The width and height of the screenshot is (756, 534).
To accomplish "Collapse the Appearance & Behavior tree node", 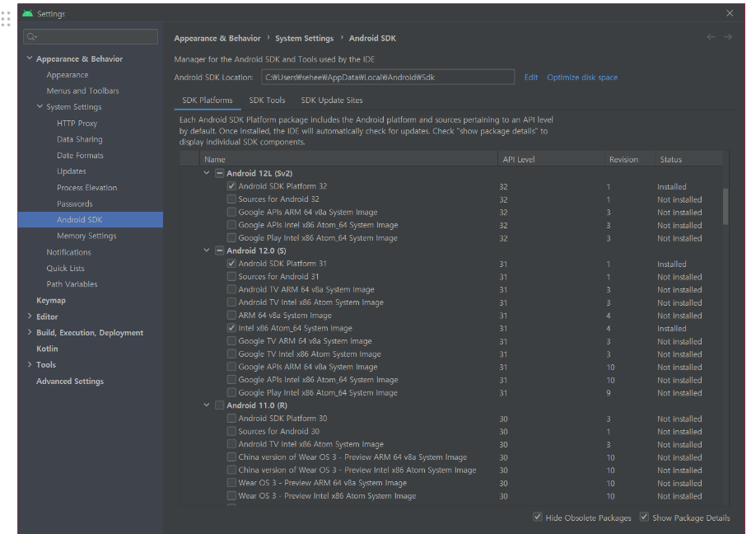I will point(30,59).
